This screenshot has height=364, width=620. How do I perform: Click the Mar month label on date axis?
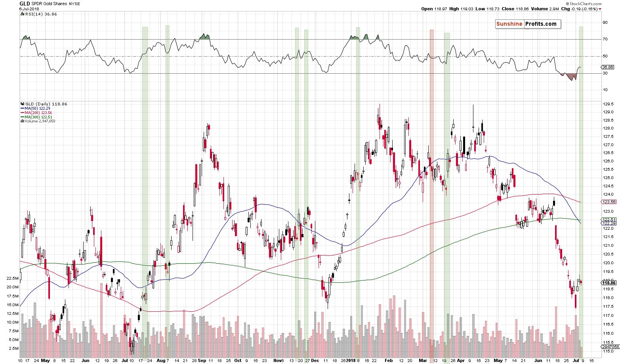tap(424, 361)
